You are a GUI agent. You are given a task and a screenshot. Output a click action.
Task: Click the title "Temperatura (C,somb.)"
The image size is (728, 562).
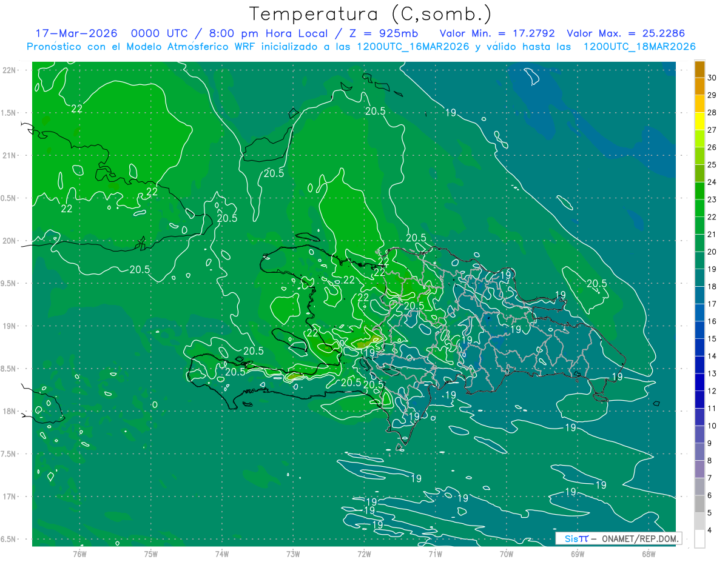[371, 14]
